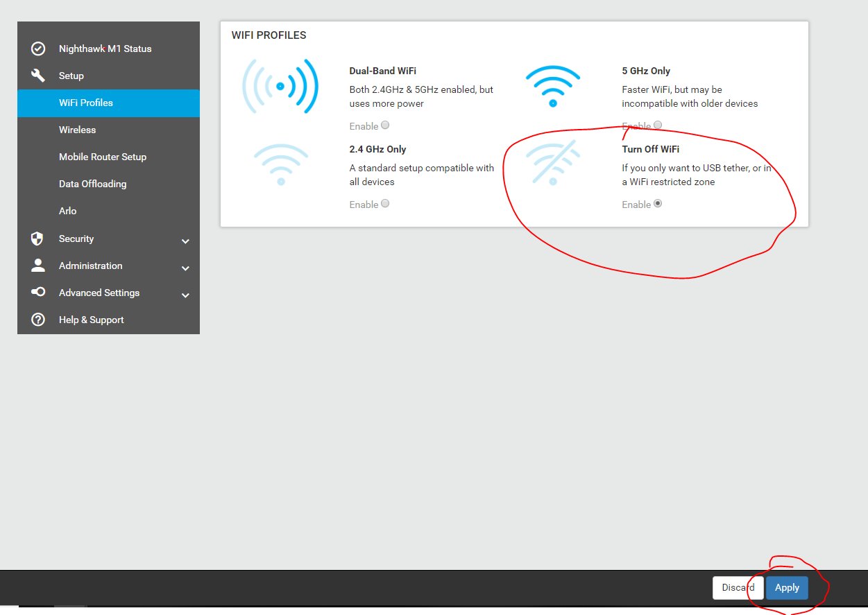
Task: Click the Enable label under 2.4 GHz Only
Action: pyautogui.click(x=364, y=205)
